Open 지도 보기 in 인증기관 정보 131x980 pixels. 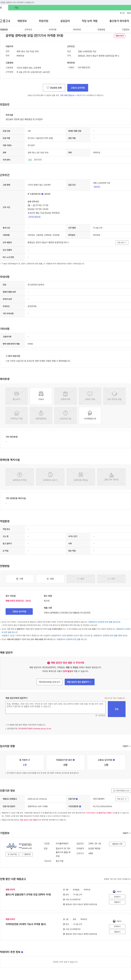click(122, 799)
